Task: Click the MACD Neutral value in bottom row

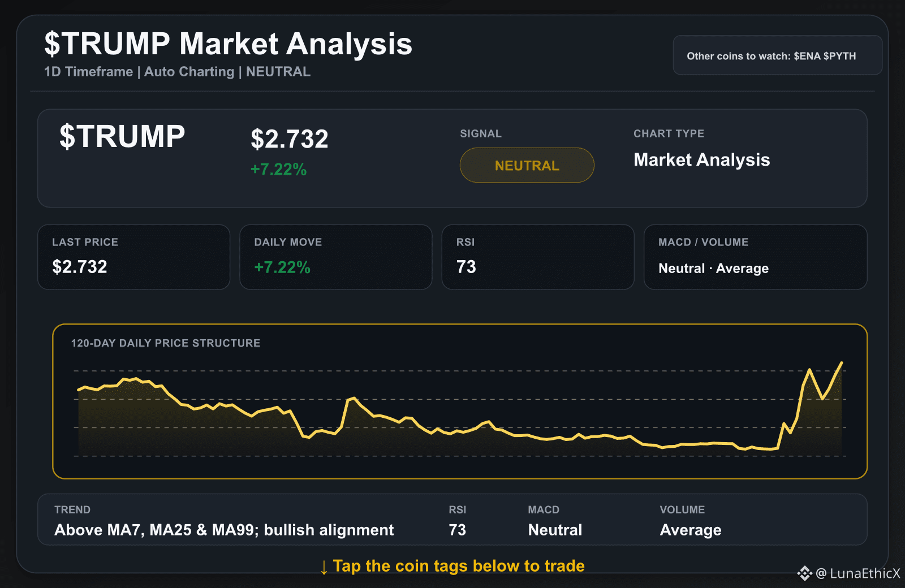Action: pyautogui.click(x=555, y=530)
